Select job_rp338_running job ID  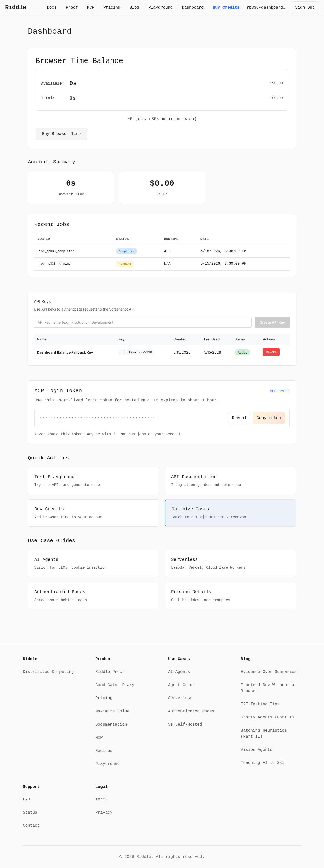(55, 264)
